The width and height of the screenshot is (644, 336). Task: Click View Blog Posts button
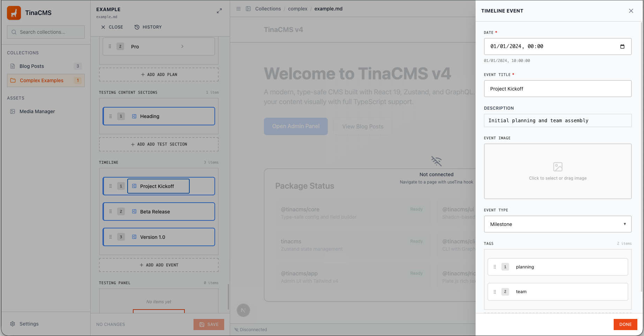click(x=363, y=126)
